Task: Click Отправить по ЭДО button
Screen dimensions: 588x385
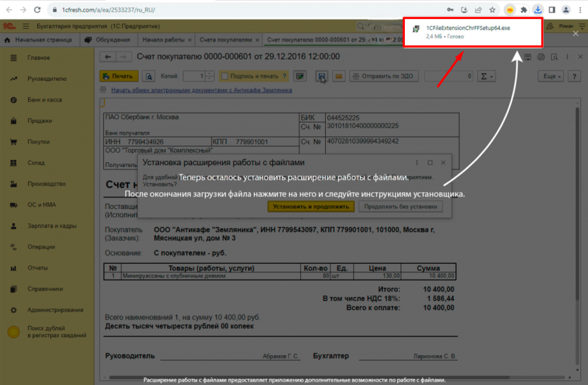Action: click(x=384, y=76)
